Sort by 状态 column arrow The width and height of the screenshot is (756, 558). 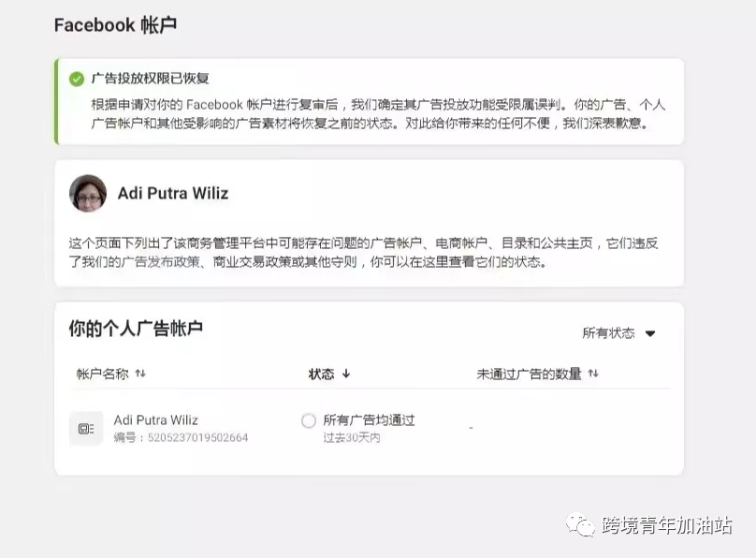click(x=346, y=374)
